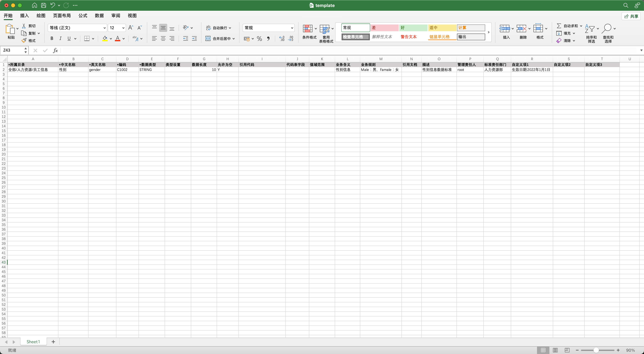Apply percent style number format
Viewport: 644px width, 354px height.
(x=259, y=39)
